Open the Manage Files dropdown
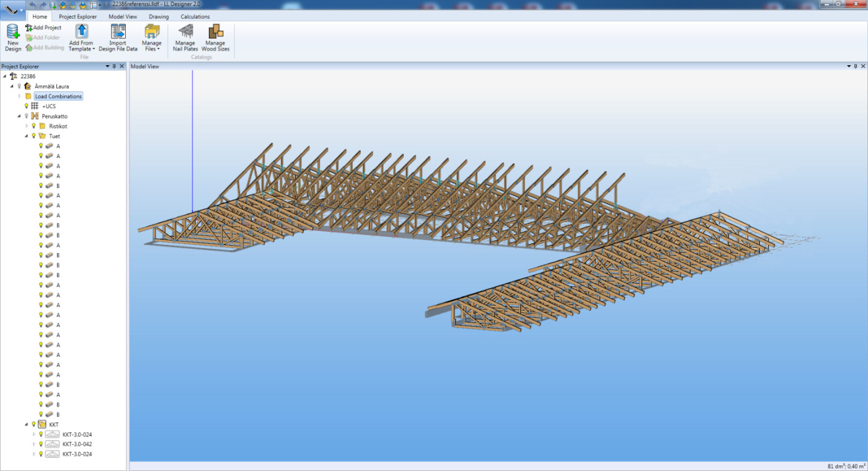 [x=152, y=49]
